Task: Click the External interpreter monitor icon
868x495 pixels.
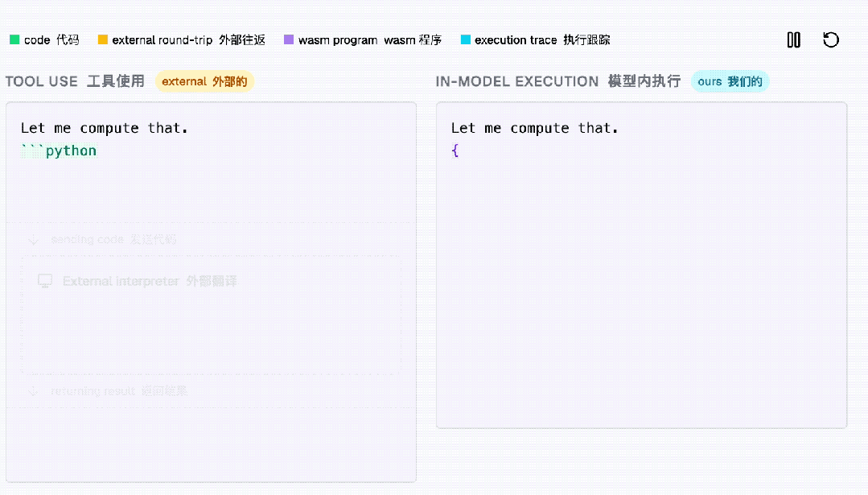Action: tap(45, 281)
